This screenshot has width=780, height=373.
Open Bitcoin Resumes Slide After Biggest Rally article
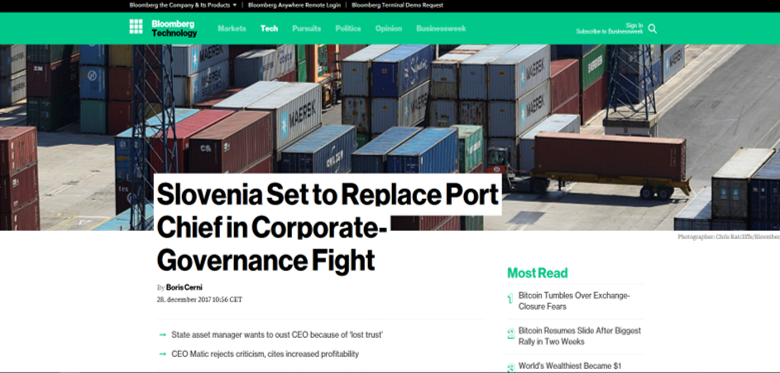(580, 336)
